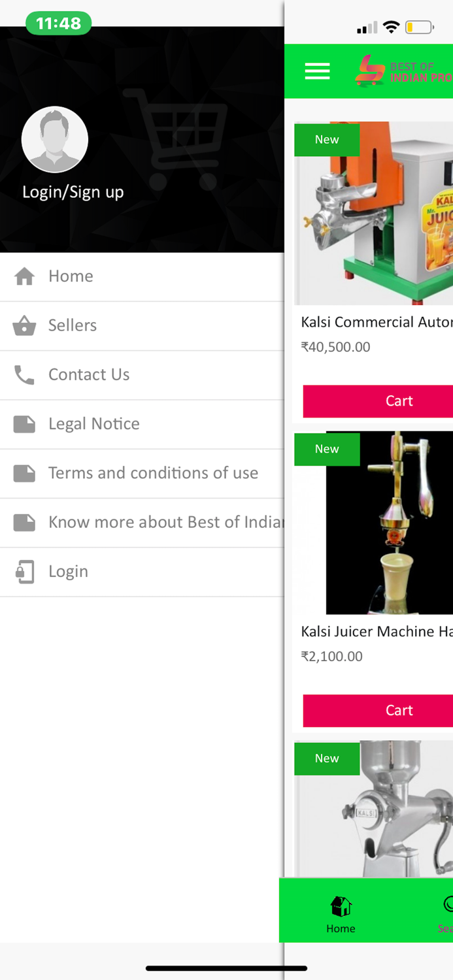
Task: Click the phone-lock icon beside Login
Action: [24, 572]
